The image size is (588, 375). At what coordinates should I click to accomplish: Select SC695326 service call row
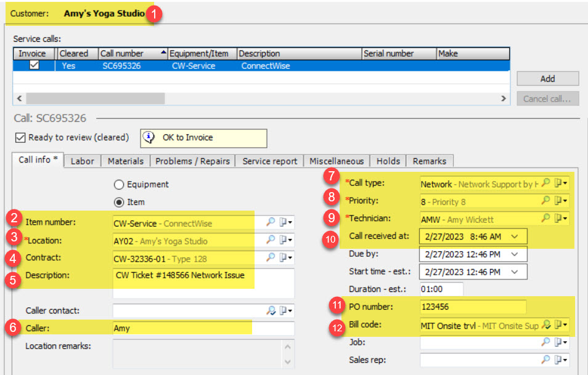pos(261,65)
